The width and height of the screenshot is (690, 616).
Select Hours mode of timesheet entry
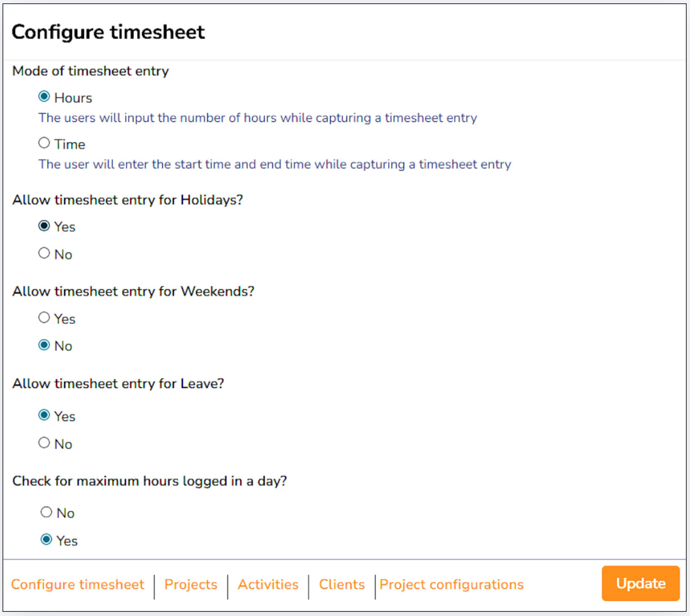click(44, 97)
